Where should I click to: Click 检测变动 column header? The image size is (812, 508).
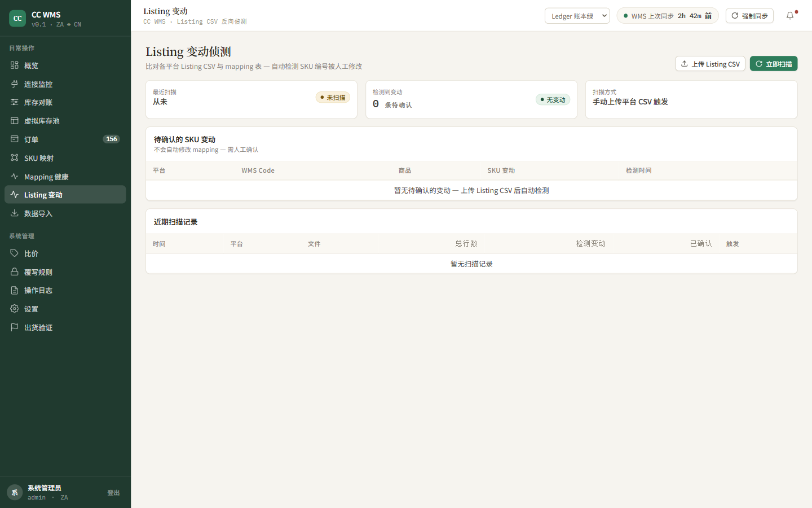coord(590,243)
